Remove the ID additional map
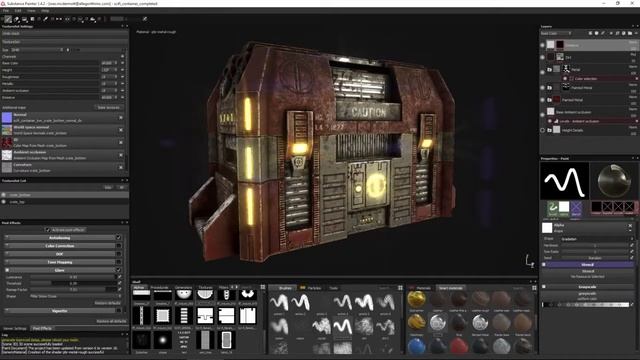640x360 pixels. 121,142
